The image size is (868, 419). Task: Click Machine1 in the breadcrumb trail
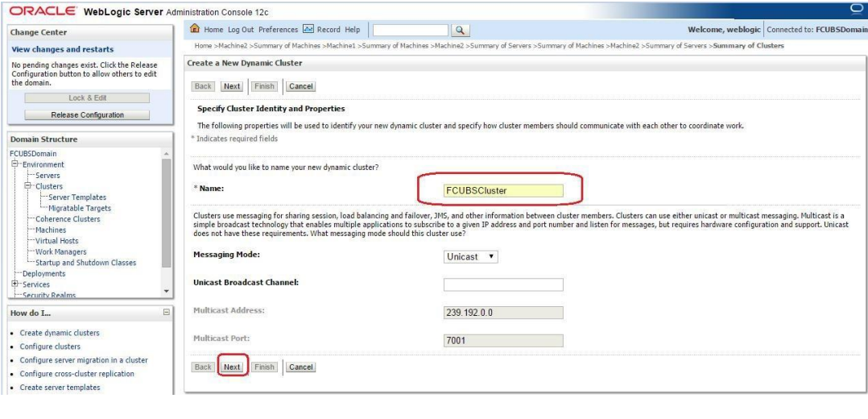[x=341, y=46]
